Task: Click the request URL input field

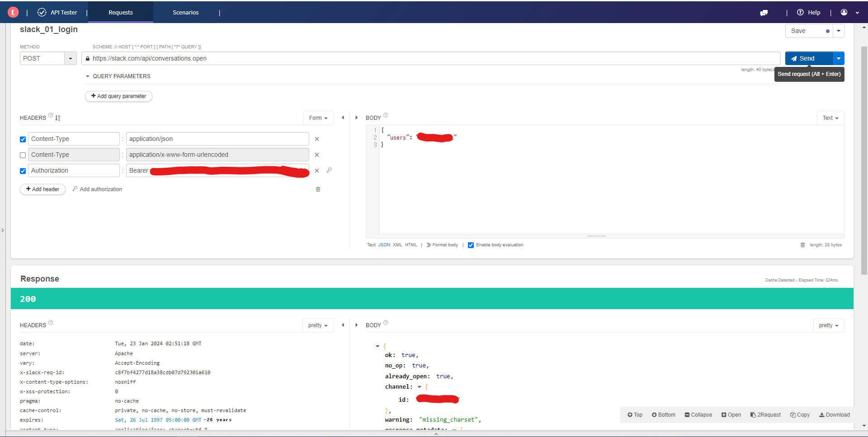Action: [x=429, y=59]
